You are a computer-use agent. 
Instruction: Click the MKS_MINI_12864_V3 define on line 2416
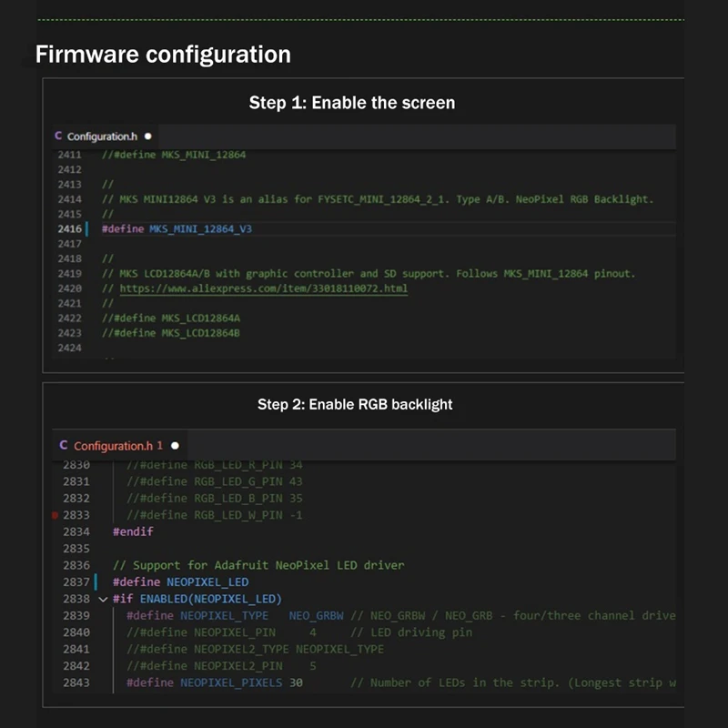pos(200,229)
